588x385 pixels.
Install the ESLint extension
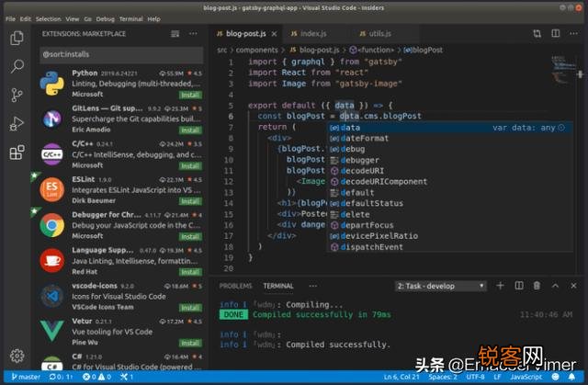[190, 201]
